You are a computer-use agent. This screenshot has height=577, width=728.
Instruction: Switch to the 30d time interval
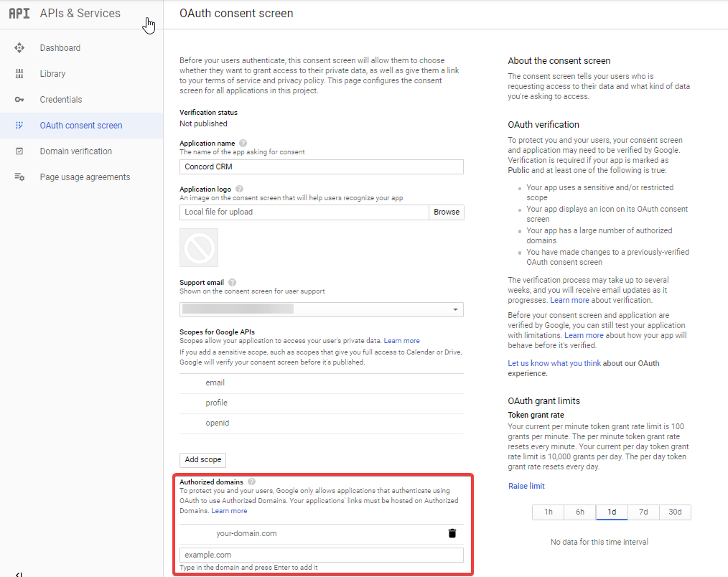pyautogui.click(x=675, y=512)
